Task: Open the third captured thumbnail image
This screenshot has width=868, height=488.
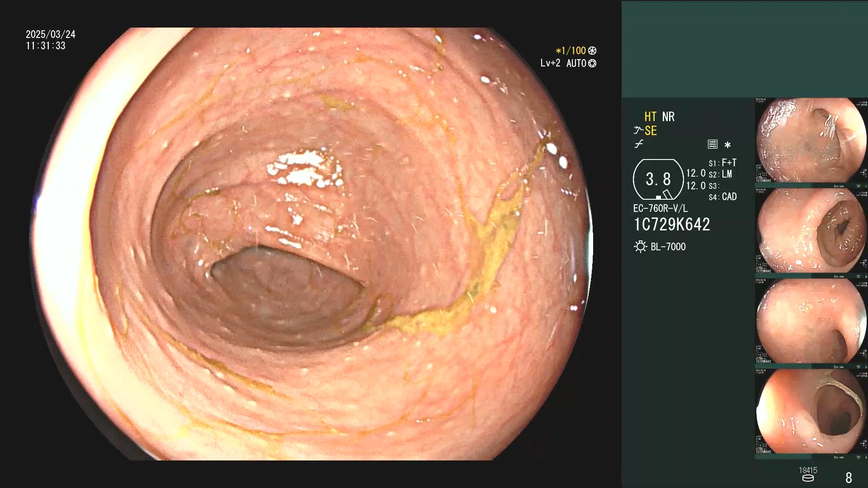Action: pos(811,321)
